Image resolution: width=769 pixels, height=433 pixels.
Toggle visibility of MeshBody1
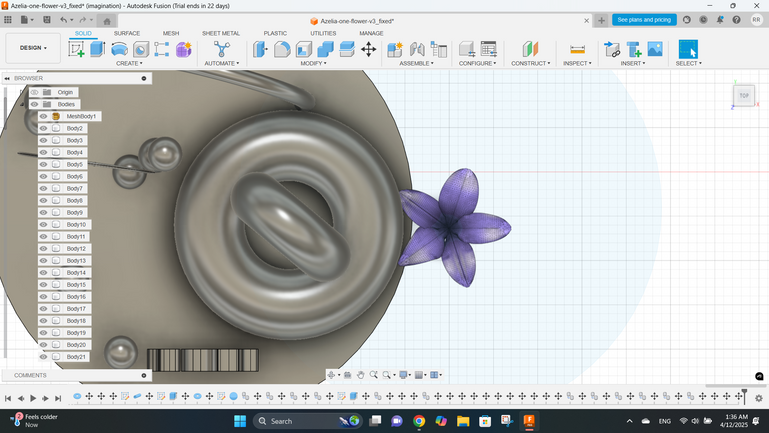coord(43,117)
